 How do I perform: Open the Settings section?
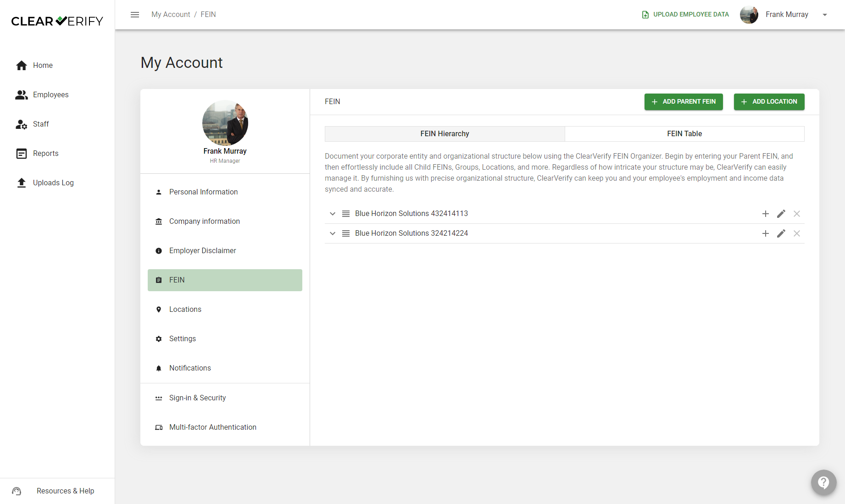point(225,339)
